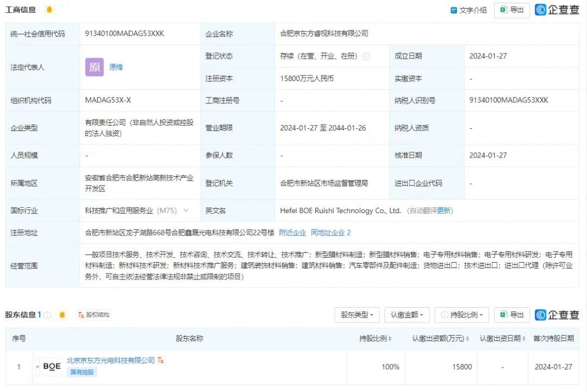The height and width of the screenshot is (392, 587).
Task: Export the 工商信息 table with 导出
Action: [x=512, y=10]
